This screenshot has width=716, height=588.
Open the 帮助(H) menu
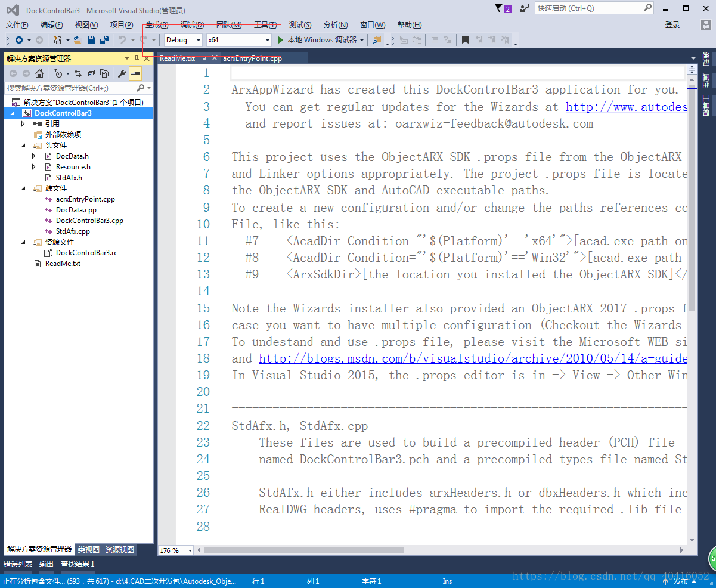(x=410, y=24)
